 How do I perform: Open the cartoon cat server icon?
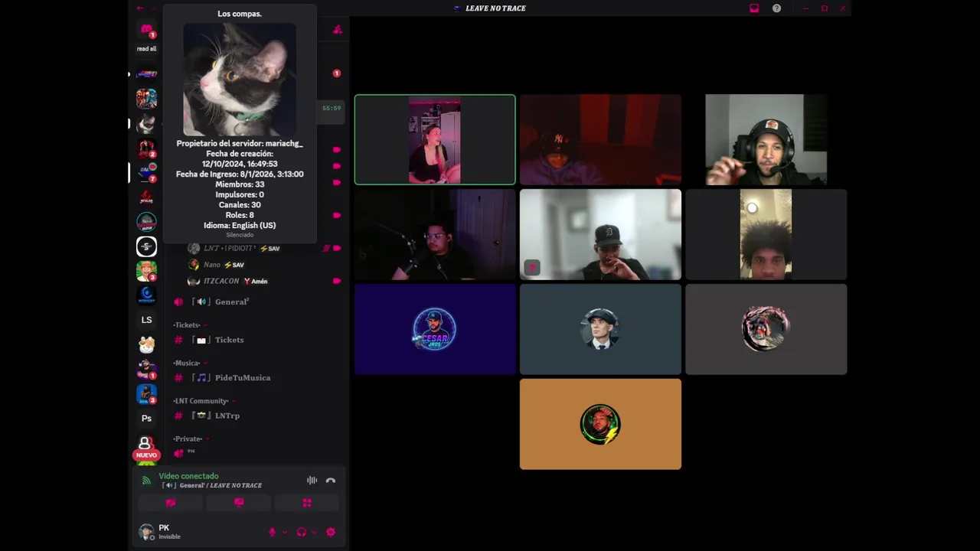pyautogui.click(x=146, y=344)
